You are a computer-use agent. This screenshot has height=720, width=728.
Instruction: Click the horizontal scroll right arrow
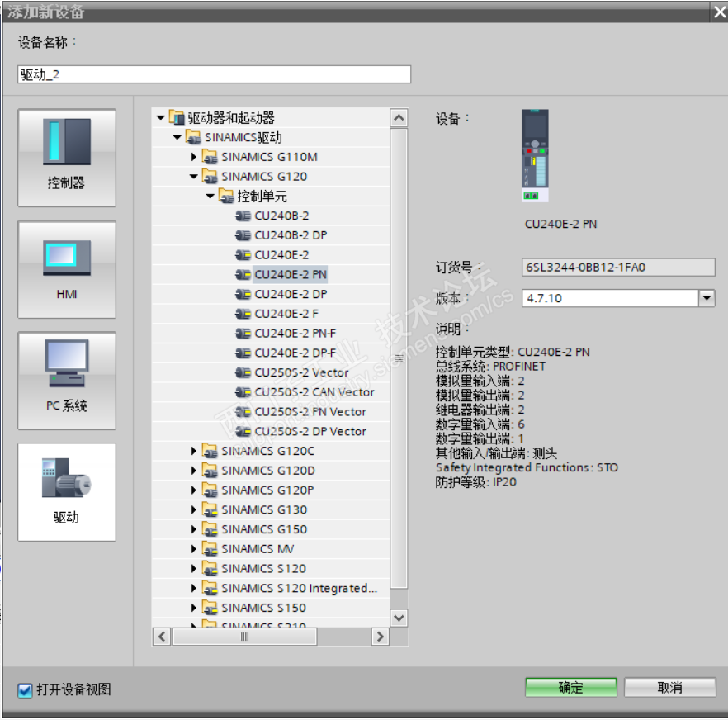click(381, 637)
